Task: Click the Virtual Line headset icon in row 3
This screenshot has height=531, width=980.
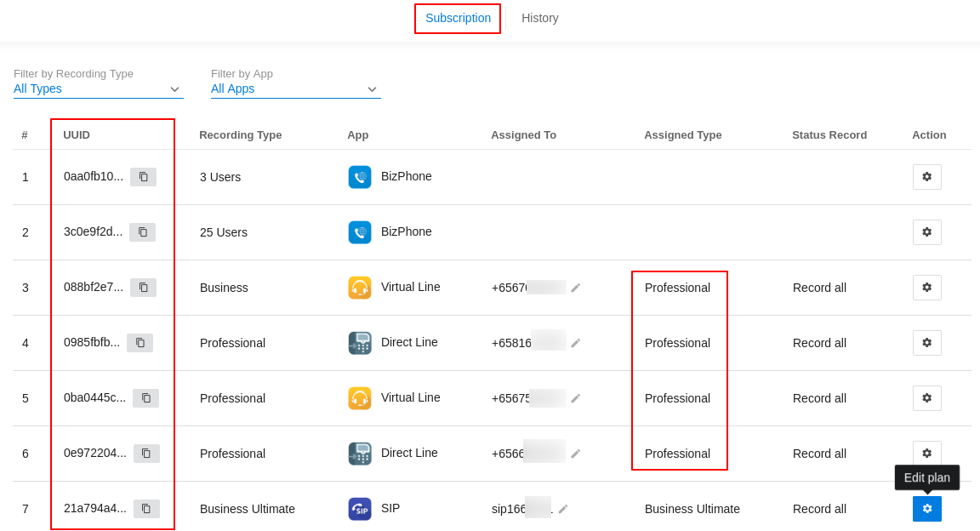Action: [x=359, y=288]
